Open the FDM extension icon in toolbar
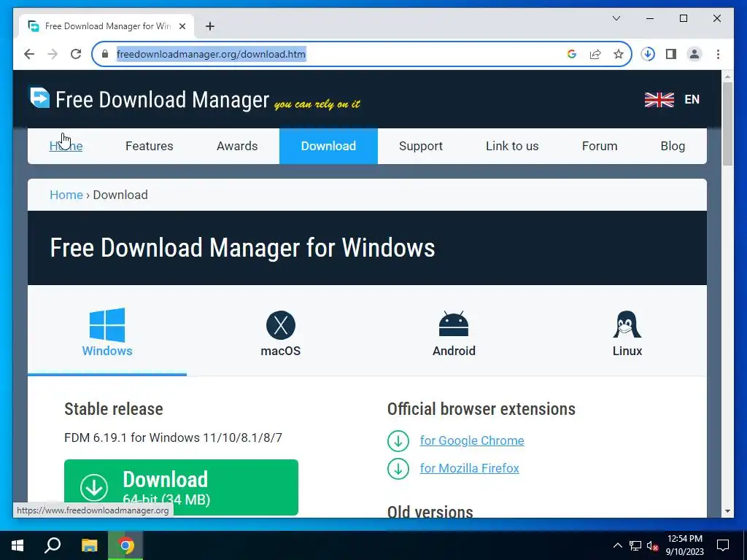The image size is (747, 560). click(x=648, y=54)
